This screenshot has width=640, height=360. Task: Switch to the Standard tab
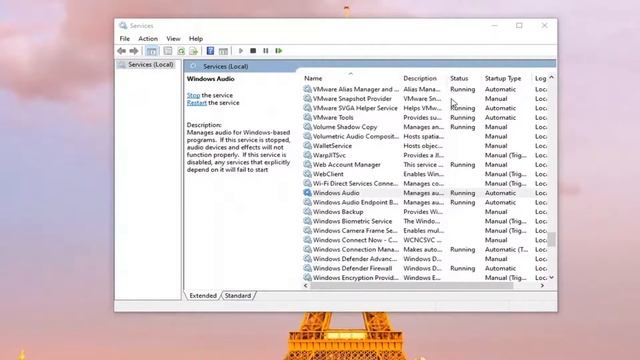[x=238, y=296]
